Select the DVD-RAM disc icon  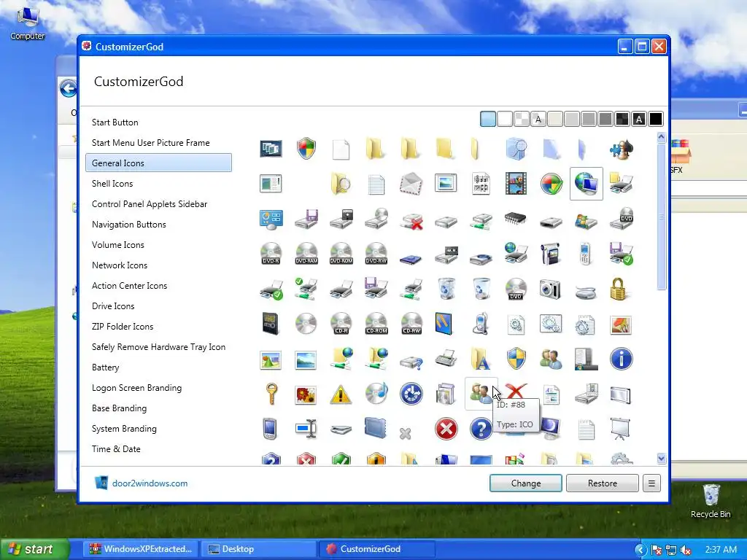(x=306, y=254)
